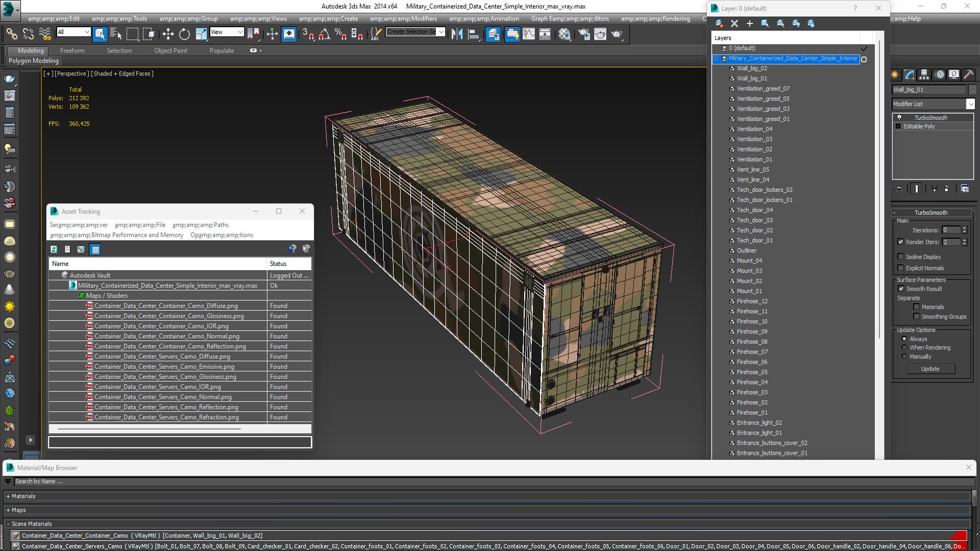Open the Curve Editor icon
This screenshot has width=980, height=551.
coord(529,34)
